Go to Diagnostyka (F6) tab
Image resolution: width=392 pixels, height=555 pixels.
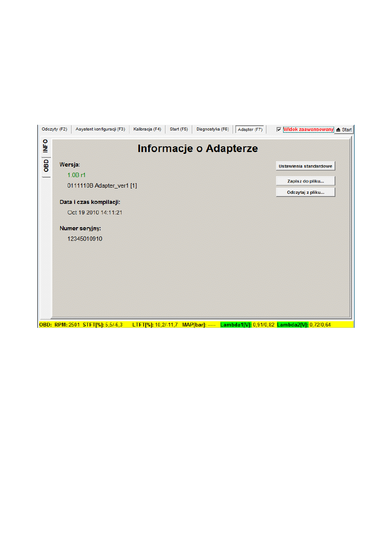click(212, 129)
